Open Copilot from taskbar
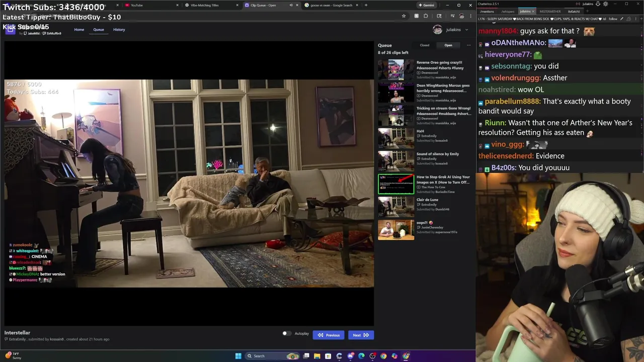Screen dimensions: 644x362 394,356
